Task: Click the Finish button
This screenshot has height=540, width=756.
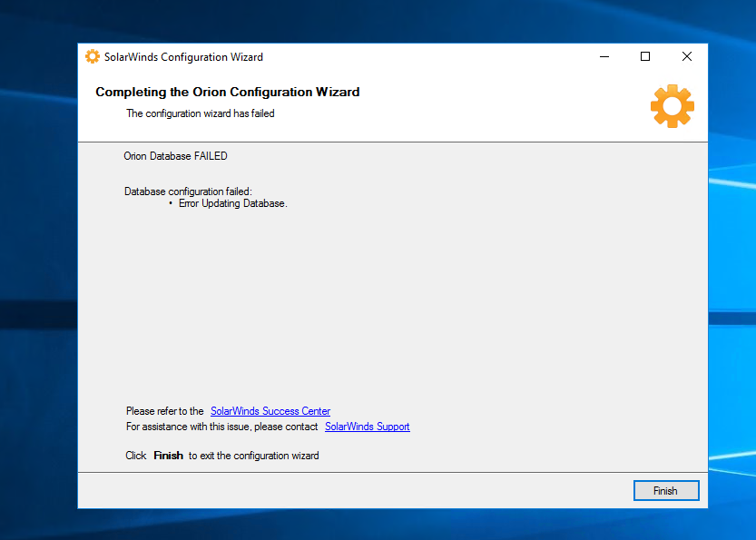Action: [666, 490]
